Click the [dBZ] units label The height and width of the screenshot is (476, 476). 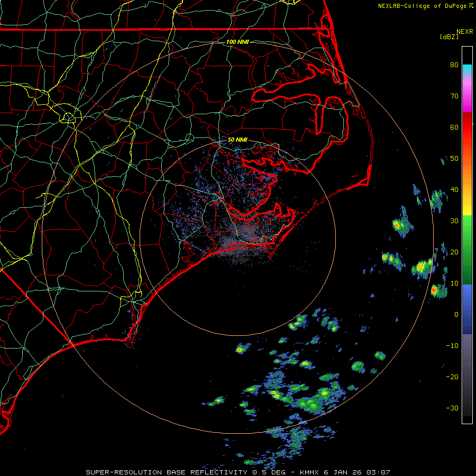pyautogui.click(x=449, y=37)
